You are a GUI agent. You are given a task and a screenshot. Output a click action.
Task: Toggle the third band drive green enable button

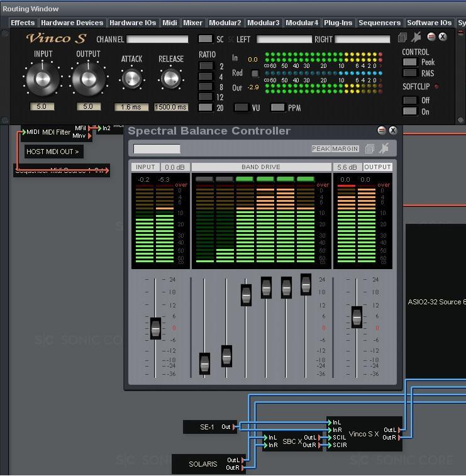point(245,179)
